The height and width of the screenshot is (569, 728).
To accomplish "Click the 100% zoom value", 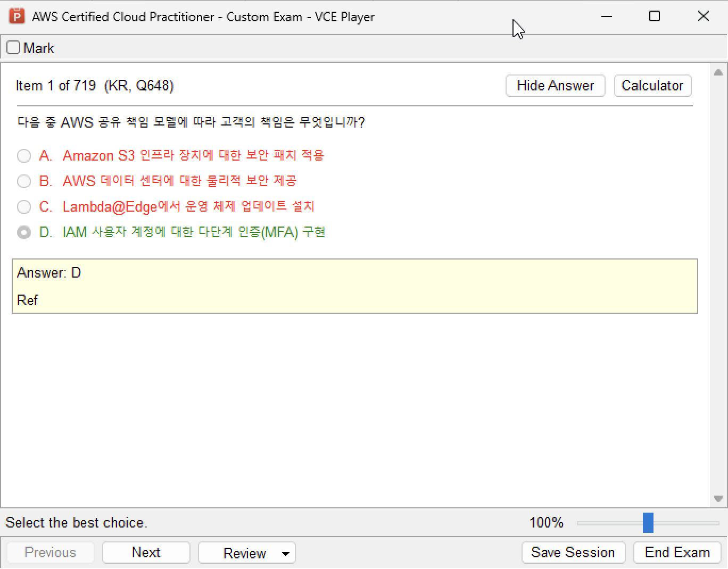I will (x=547, y=523).
